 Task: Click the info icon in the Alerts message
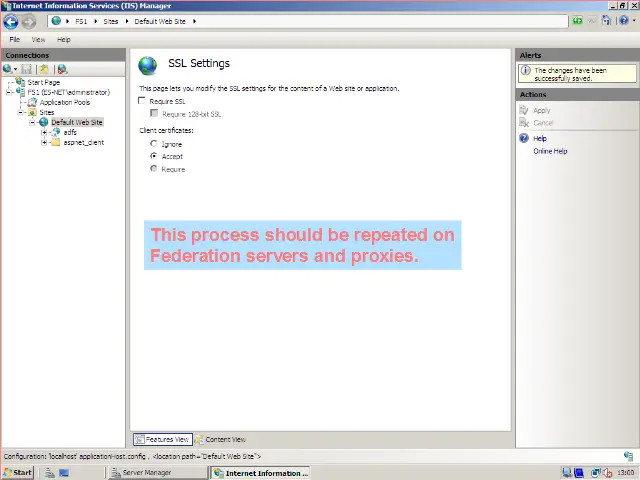coord(526,70)
